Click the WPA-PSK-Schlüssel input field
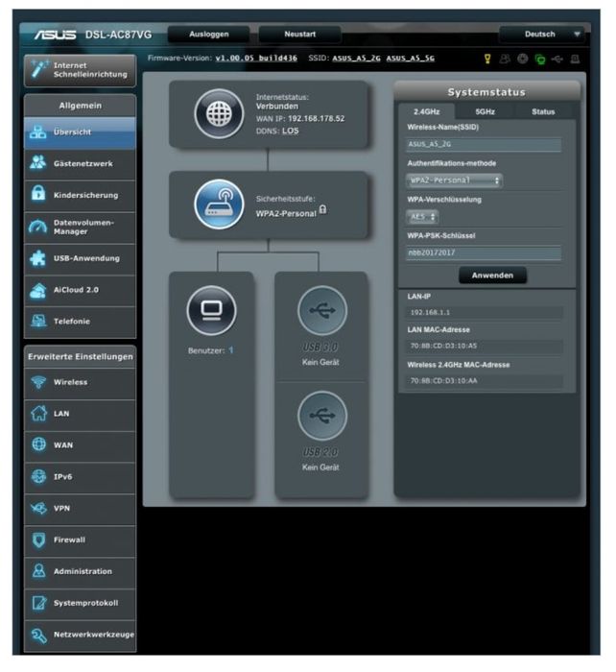The width and height of the screenshot is (616, 672). coord(484,252)
